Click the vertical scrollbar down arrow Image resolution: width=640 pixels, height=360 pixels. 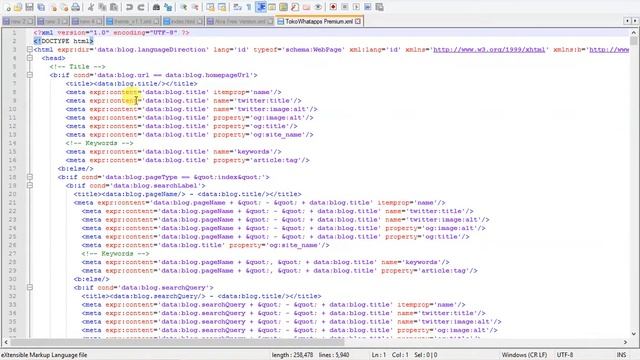(633, 333)
